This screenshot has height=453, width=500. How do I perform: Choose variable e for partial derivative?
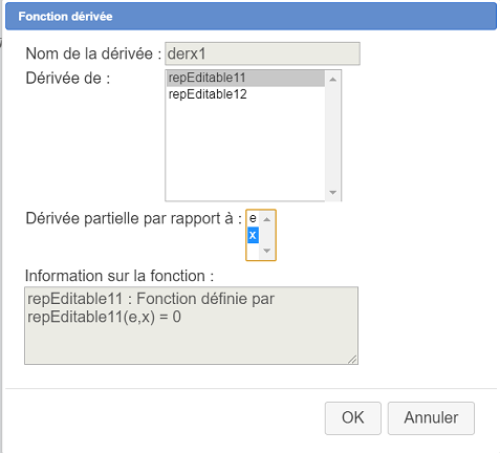click(x=253, y=218)
